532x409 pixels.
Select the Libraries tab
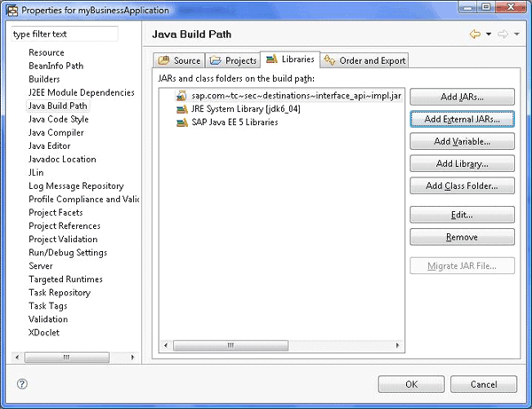pyautogui.click(x=290, y=59)
